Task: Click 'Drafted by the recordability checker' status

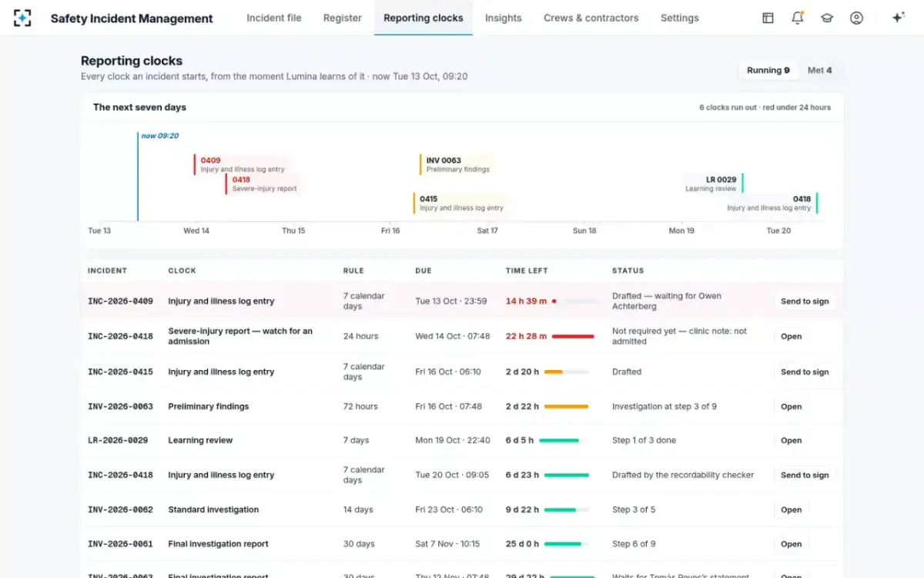Action: coord(683,476)
